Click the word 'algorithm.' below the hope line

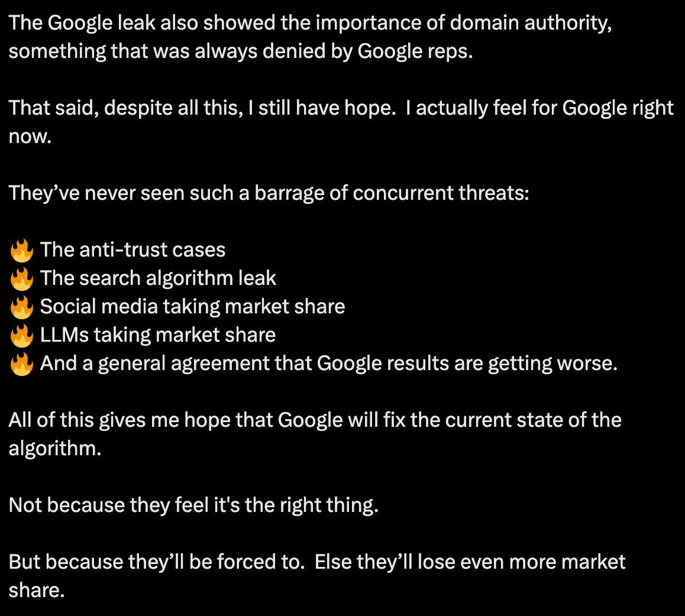coord(55,449)
